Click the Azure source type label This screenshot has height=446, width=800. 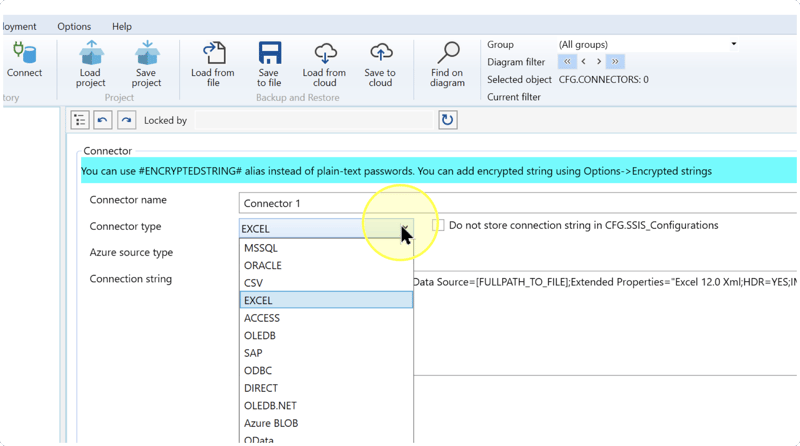(131, 253)
